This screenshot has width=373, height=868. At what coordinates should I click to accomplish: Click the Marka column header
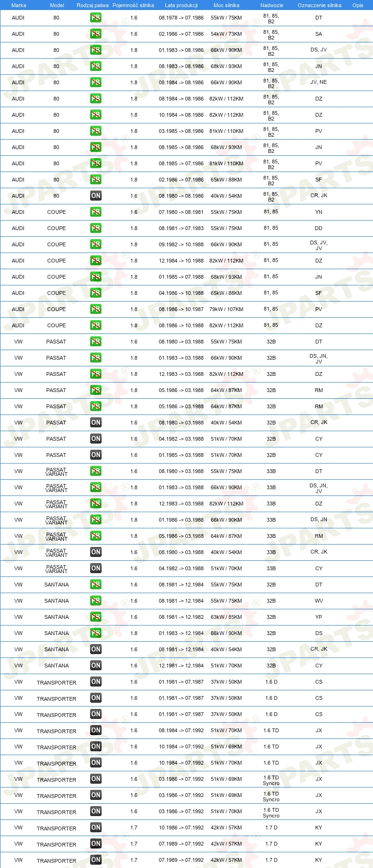(19, 5)
